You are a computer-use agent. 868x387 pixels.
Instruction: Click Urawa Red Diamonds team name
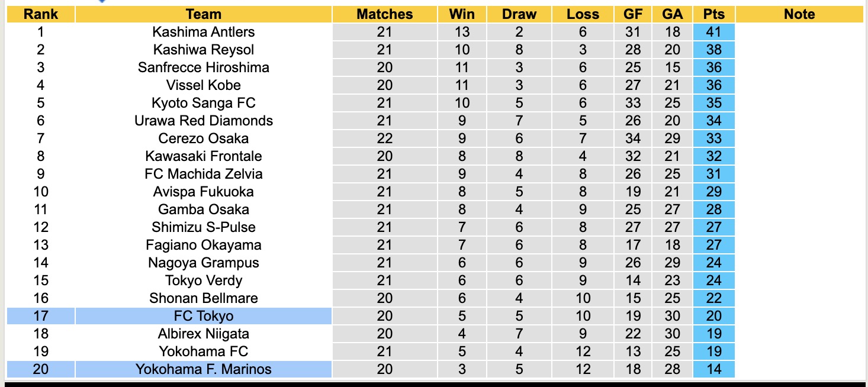tap(203, 121)
